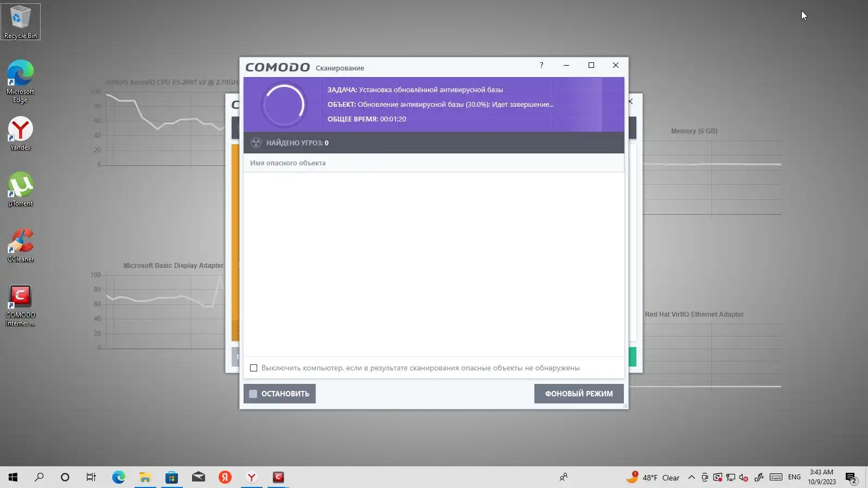Viewport: 868px width, 488px height.
Task: Click the radiation threat icon beside НАЙДЕНО УГРОЗ
Action: coord(256,143)
